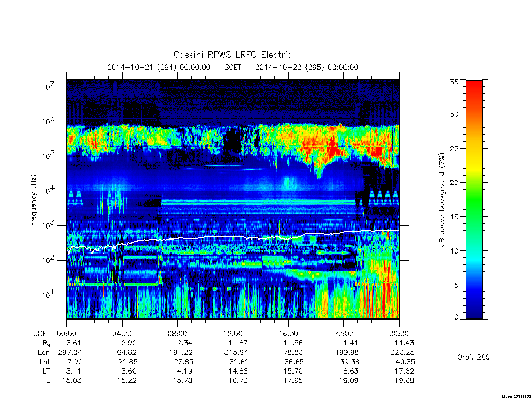Click the LT value 15.70

click(293, 371)
